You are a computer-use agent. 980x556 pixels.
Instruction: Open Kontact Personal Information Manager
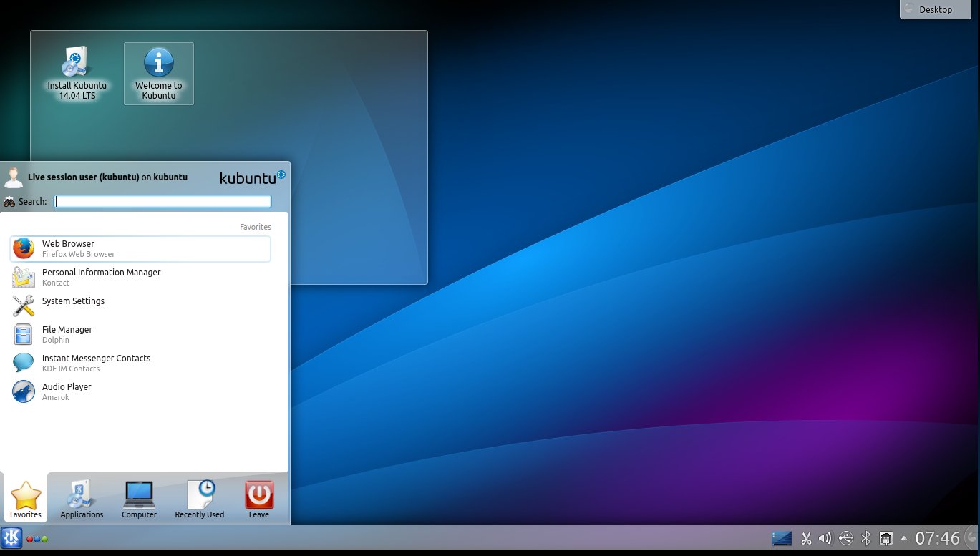point(140,278)
